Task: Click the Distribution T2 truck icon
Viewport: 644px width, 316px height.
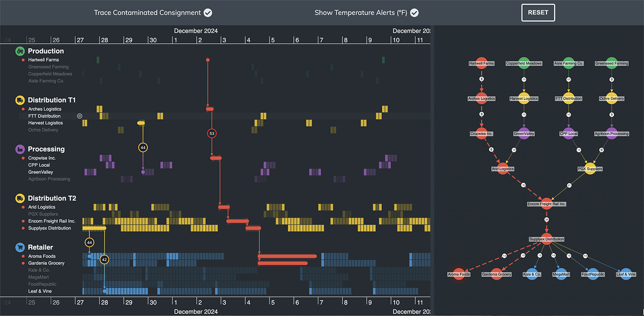Action: (x=20, y=198)
